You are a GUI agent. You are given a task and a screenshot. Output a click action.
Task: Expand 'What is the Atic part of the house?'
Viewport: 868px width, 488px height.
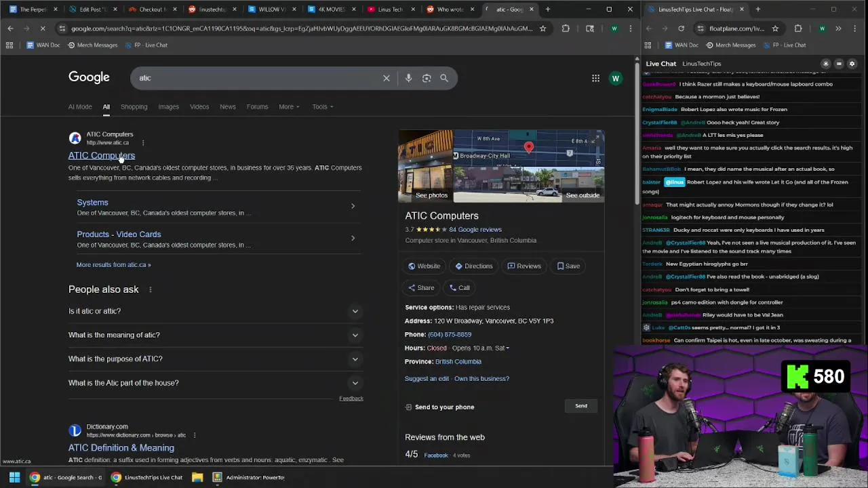tap(216, 383)
